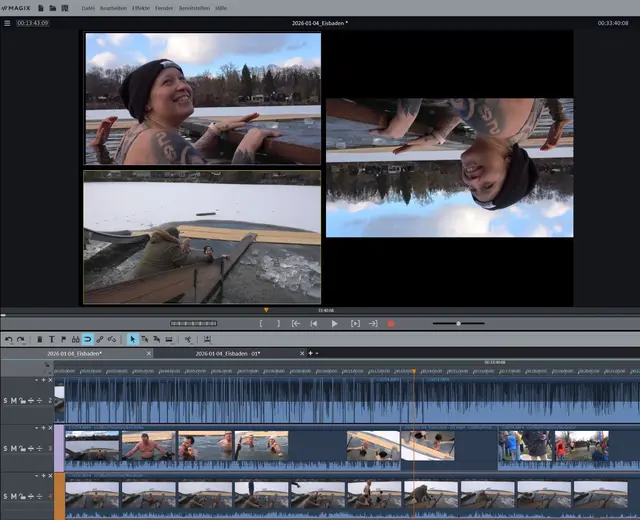Open the Bearbeiten menu
640x520 pixels.
[x=113, y=7]
